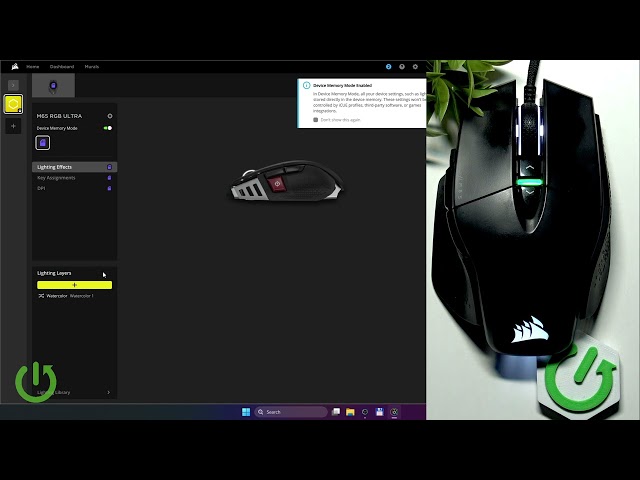Open the Dashboard tab
This screenshot has width=640, height=480.
click(62, 67)
